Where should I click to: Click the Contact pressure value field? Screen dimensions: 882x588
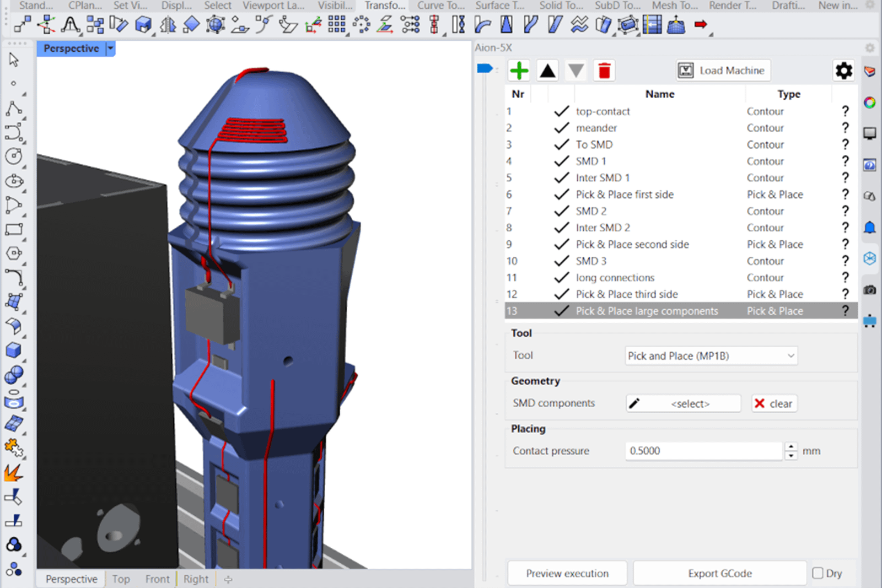coord(703,451)
